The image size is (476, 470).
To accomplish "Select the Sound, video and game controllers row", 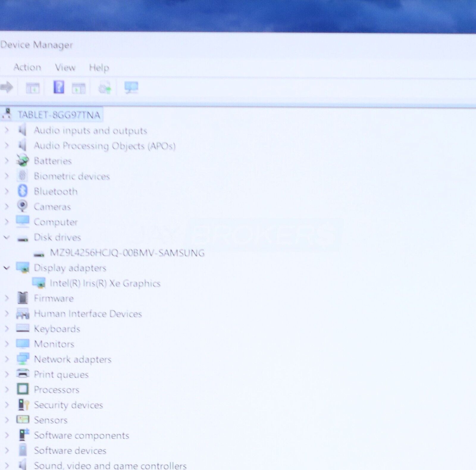I will pos(110,466).
